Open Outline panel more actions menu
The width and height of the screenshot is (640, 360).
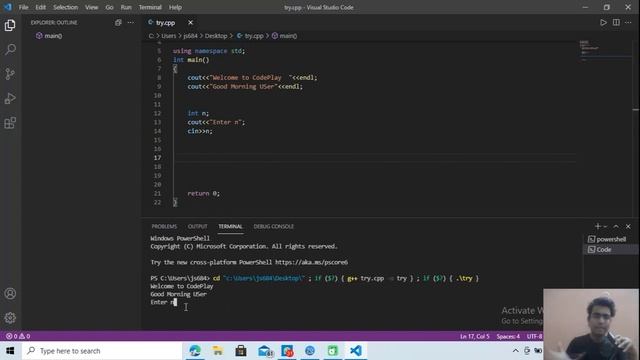pos(131,22)
